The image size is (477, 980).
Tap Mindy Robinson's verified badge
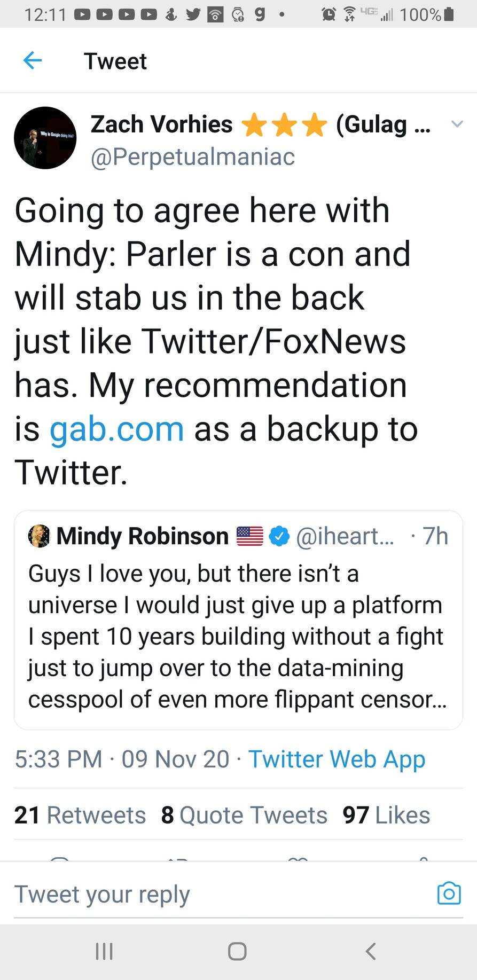click(x=279, y=536)
